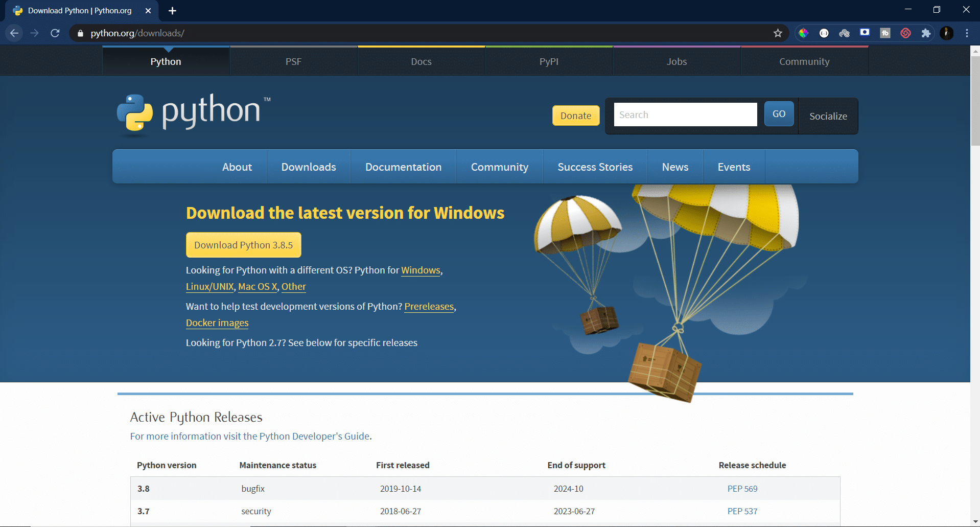Open the PEP 569 link

(x=742, y=489)
